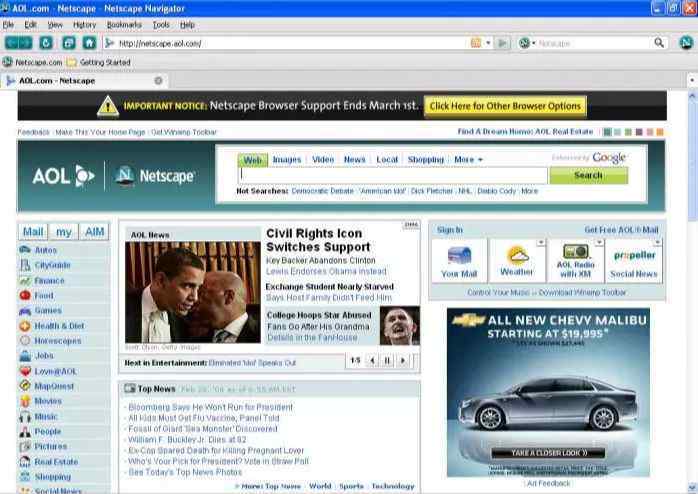Screen dimensions: 698x494
Task: Close the AOL.com - Netscape tab
Action: [x=158, y=81]
